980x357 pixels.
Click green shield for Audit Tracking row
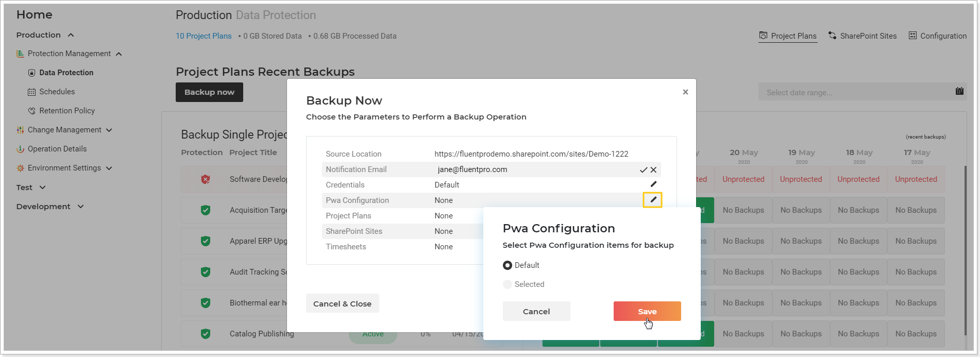[x=206, y=272]
